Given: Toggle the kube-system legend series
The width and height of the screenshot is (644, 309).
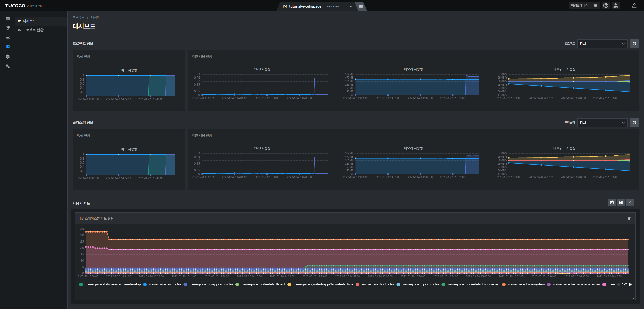Looking at the screenshot, I should click(523, 284).
